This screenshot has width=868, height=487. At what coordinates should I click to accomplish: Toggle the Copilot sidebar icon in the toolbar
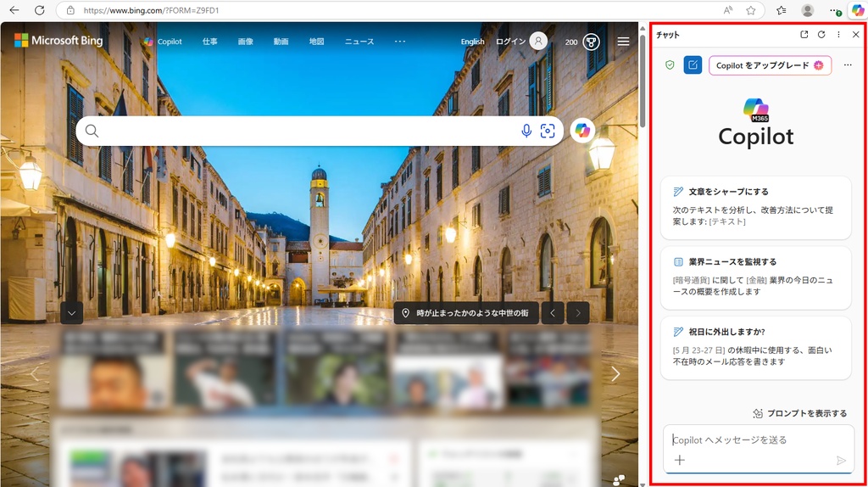(858, 10)
